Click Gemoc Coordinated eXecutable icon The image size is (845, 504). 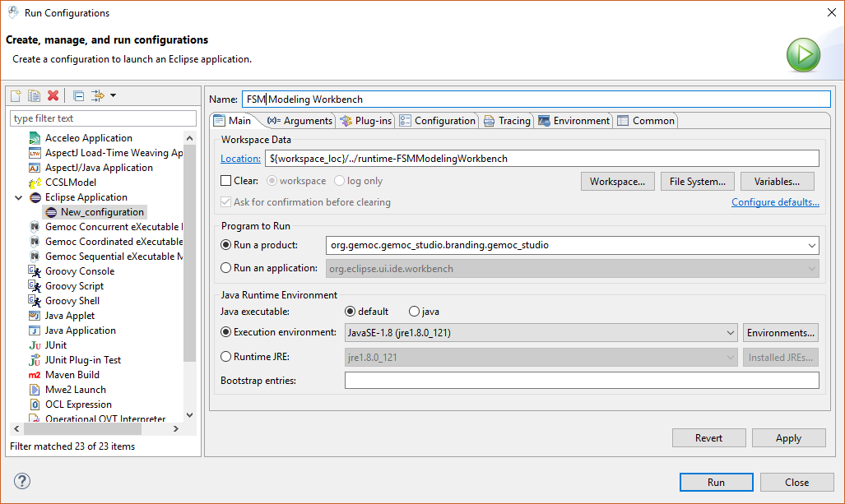[x=35, y=242]
